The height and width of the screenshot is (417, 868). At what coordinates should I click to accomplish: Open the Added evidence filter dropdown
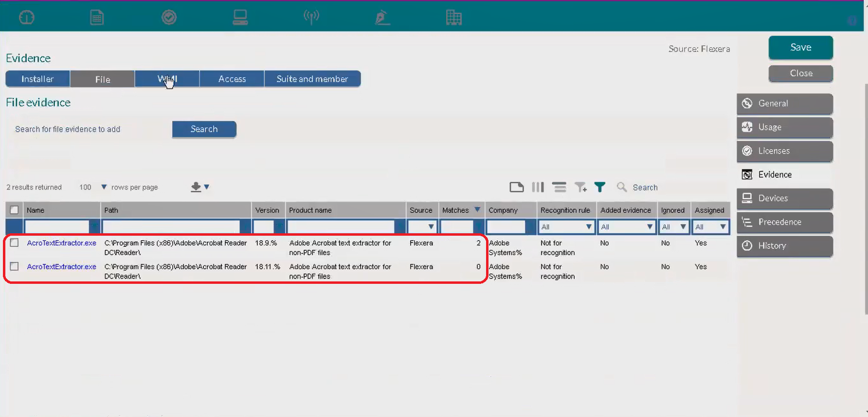(627, 227)
